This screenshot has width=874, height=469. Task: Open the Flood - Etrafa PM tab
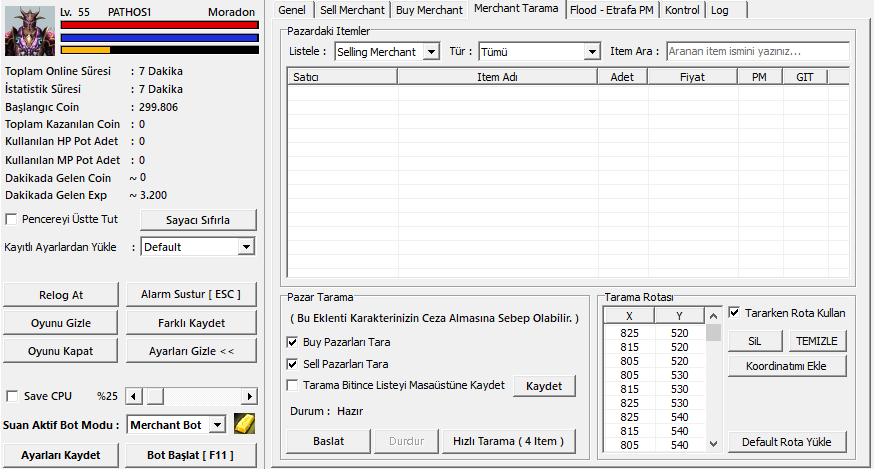click(x=610, y=10)
